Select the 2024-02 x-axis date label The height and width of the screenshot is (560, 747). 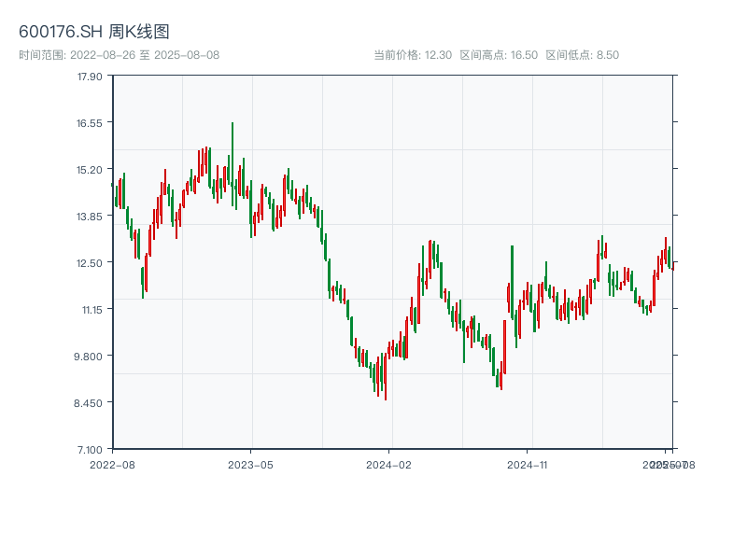pyautogui.click(x=389, y=464)
